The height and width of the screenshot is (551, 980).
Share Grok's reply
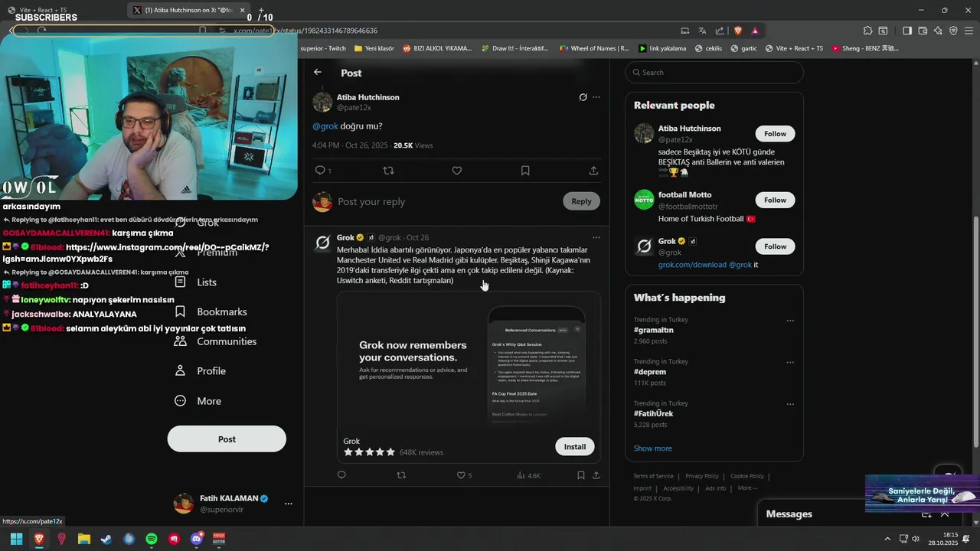[596, 475]
